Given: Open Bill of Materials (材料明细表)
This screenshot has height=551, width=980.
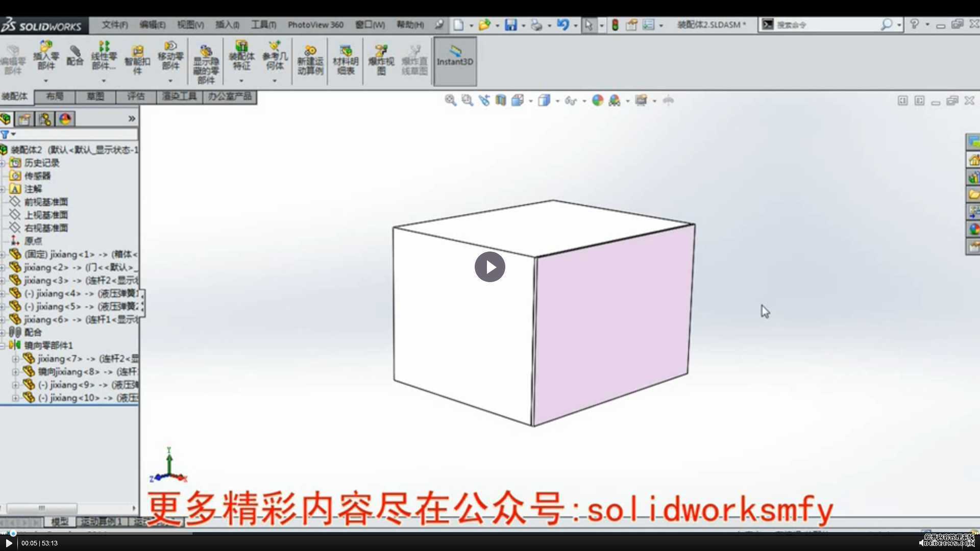Looking at the screenshot, I should 346,60.
